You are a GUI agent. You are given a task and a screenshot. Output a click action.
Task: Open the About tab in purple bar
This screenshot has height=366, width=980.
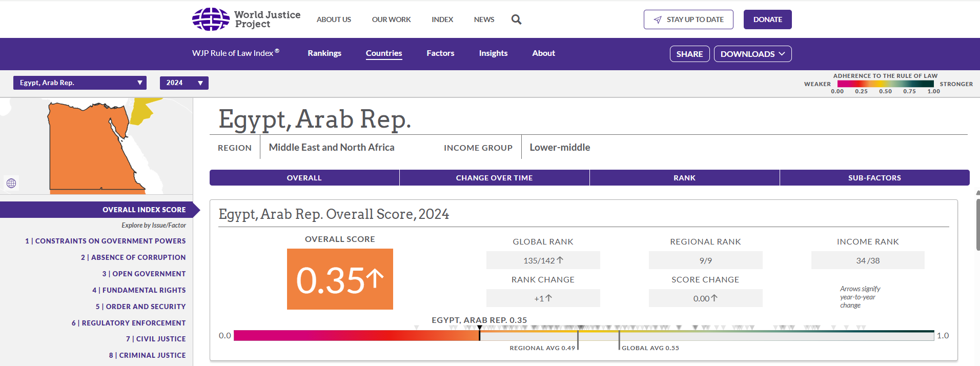(543, 53)
